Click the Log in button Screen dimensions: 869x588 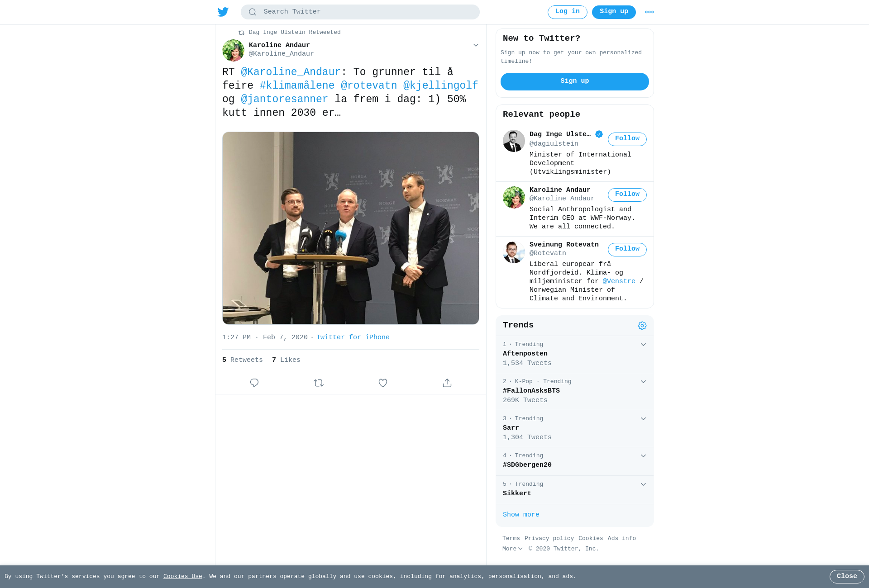click(x=568, y=12)
